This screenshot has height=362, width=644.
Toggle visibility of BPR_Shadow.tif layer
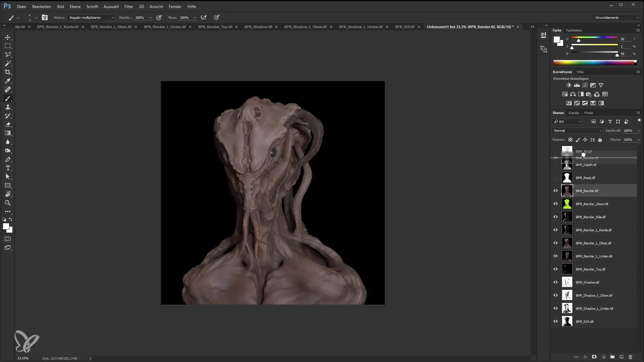(556, 282)
